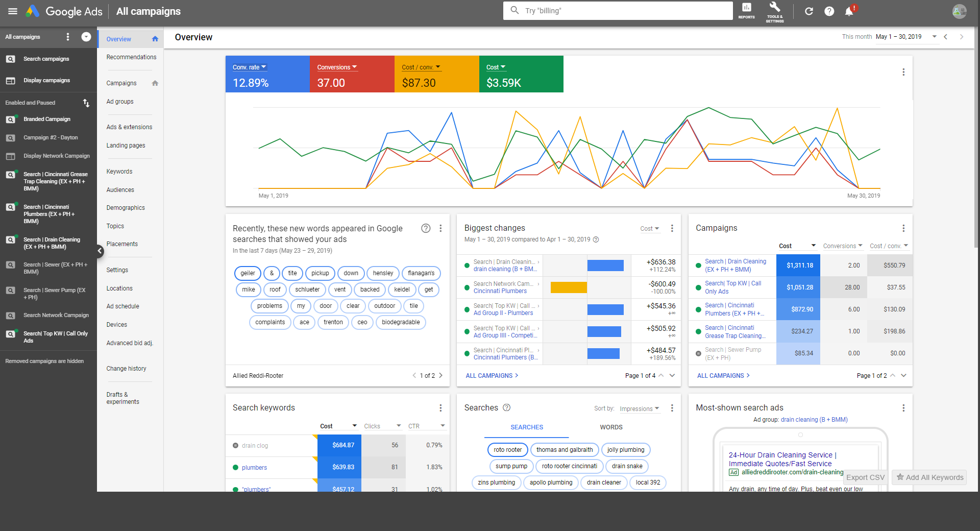The height and width of the screenshot is (531, 980).
Task: Open help icon on new words card
Action: 426,228
